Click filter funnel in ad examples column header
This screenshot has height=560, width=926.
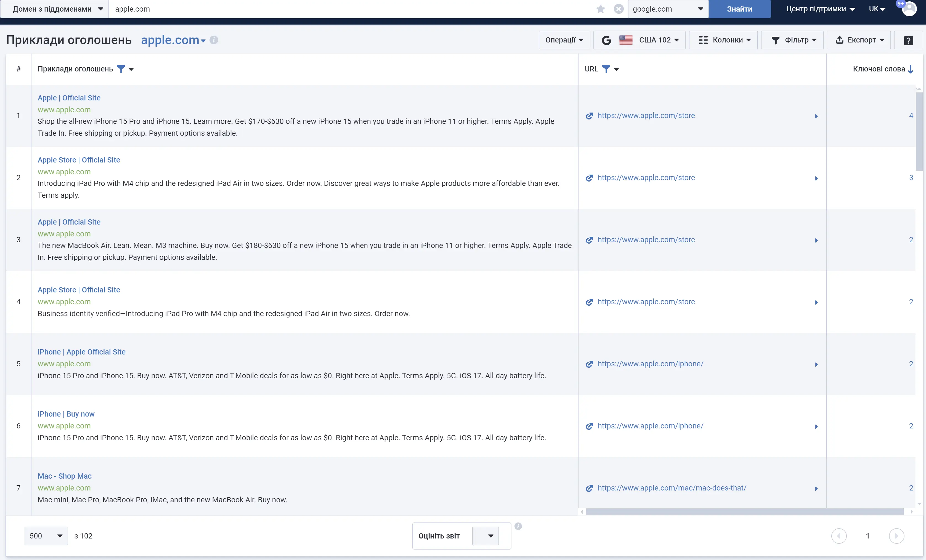point(121,69)
